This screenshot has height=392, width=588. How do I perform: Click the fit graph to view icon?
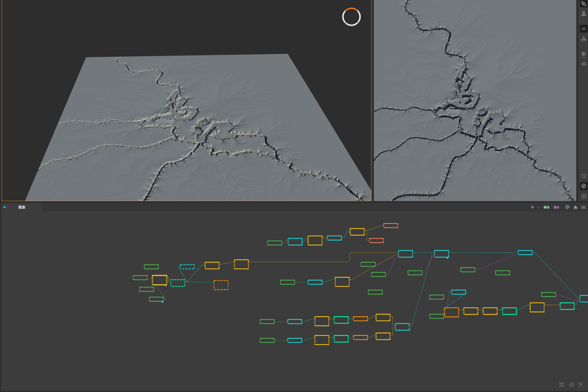click(561, 385)
